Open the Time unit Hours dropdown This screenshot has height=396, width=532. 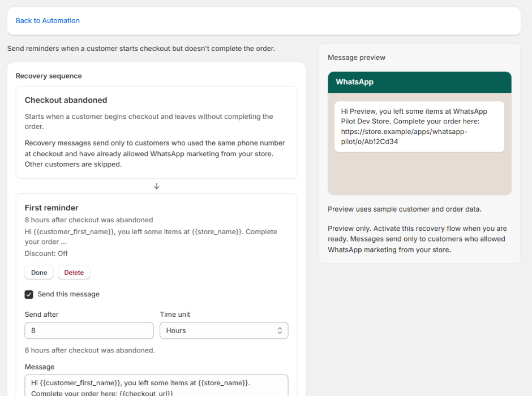click(224, 330)
